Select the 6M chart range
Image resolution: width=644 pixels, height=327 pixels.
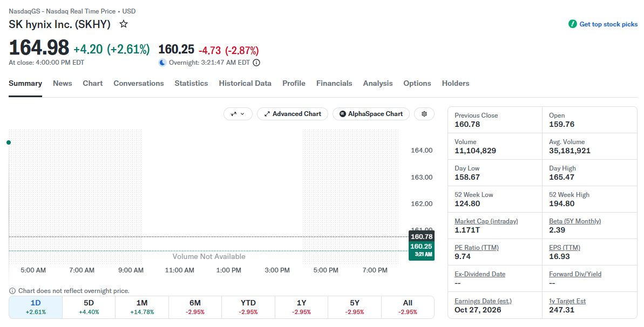[x=195, y=307]
